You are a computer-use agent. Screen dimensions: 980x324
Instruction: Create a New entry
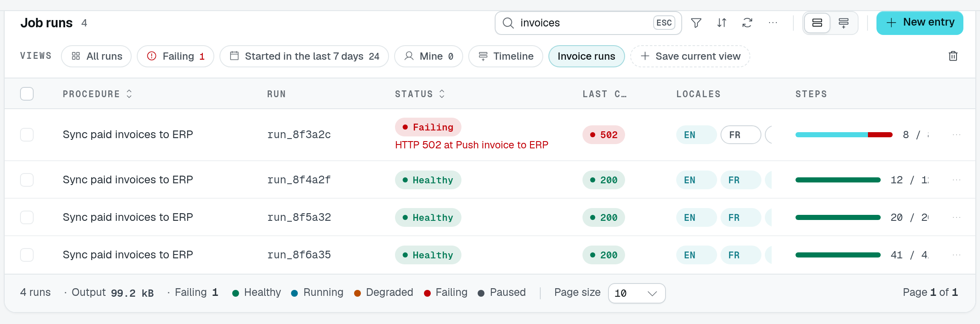pos(920,23)
